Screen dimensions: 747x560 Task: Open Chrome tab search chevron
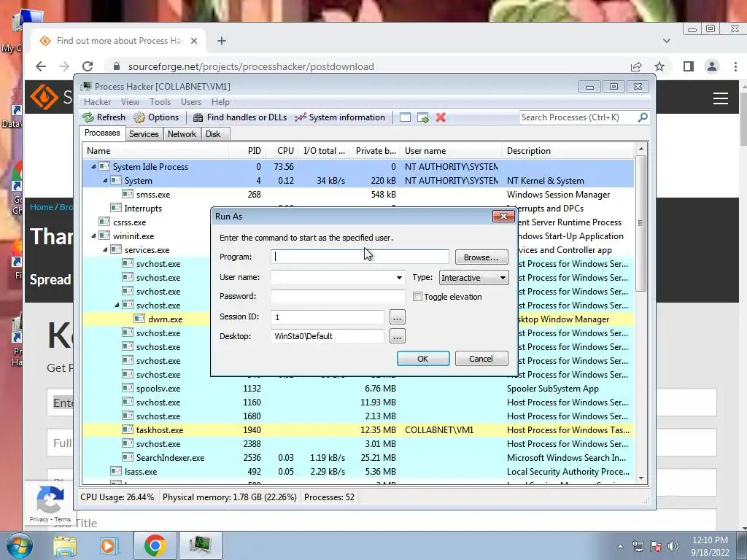(x=667, y=41)
